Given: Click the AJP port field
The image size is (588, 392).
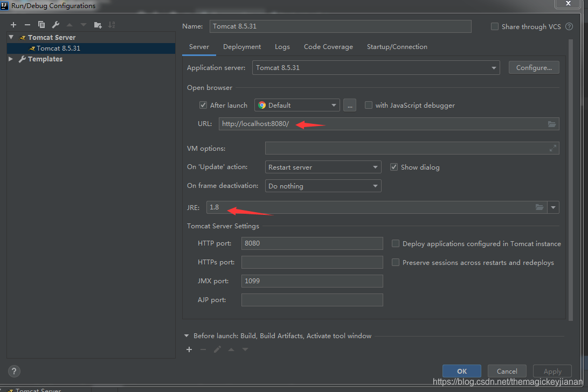Looking at the screenshot, I should (x=312, y=300).
